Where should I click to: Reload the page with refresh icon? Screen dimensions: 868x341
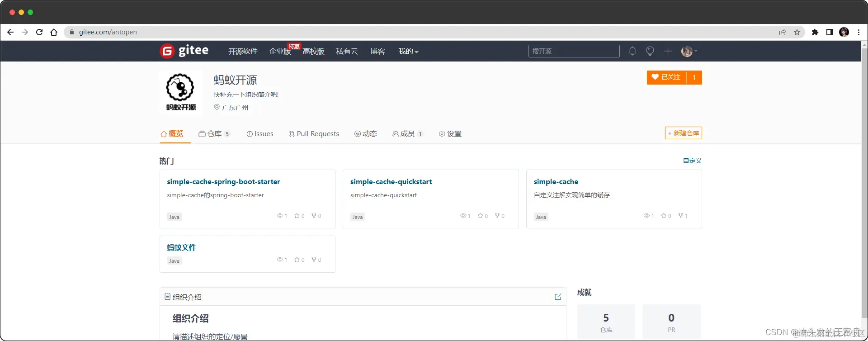pos(39,32)
